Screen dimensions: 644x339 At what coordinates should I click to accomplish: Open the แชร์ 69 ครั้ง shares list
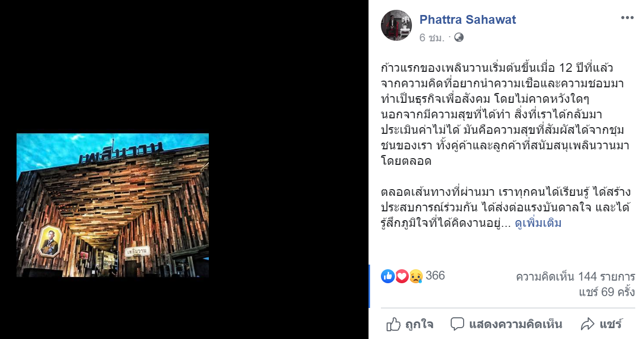pyautogui.click(x=607, y=292)
